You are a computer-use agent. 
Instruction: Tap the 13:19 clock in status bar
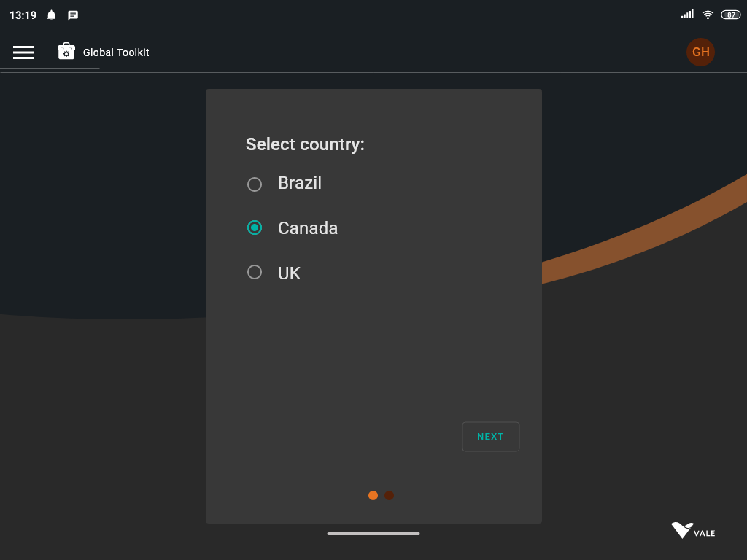click(23, 15)
